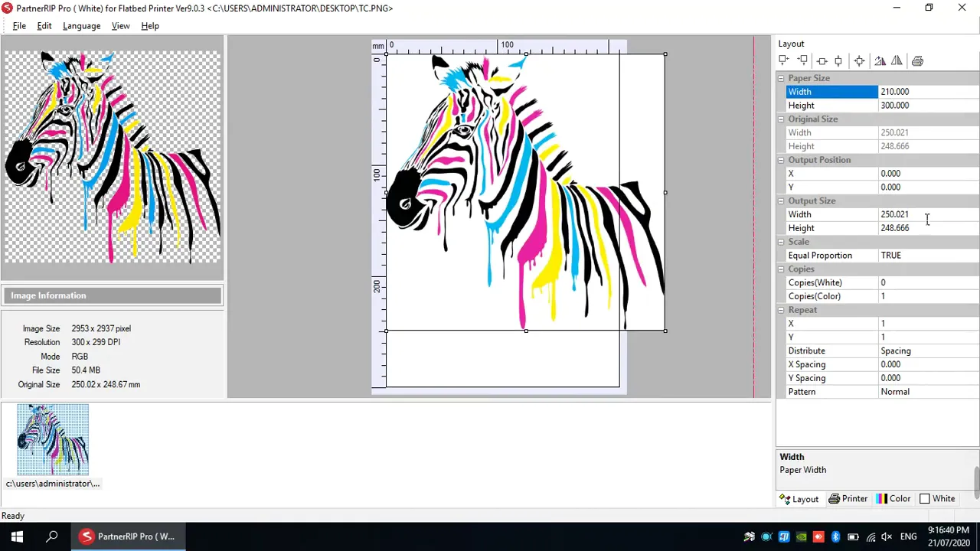Click the center vertically layout icon

click(838, 60)
